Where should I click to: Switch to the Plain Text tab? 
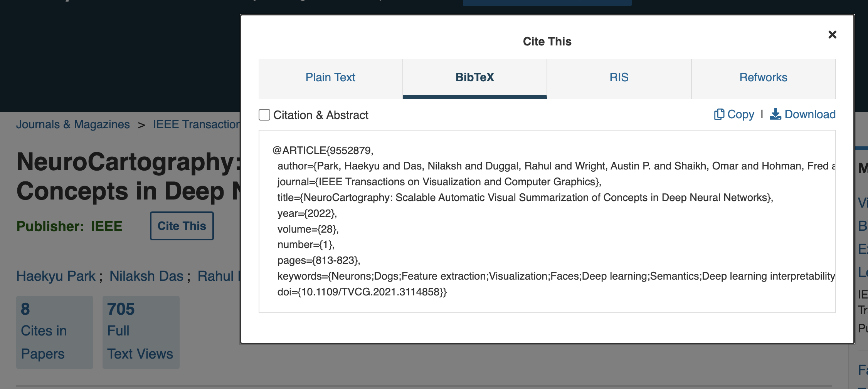tap(330, 77)
